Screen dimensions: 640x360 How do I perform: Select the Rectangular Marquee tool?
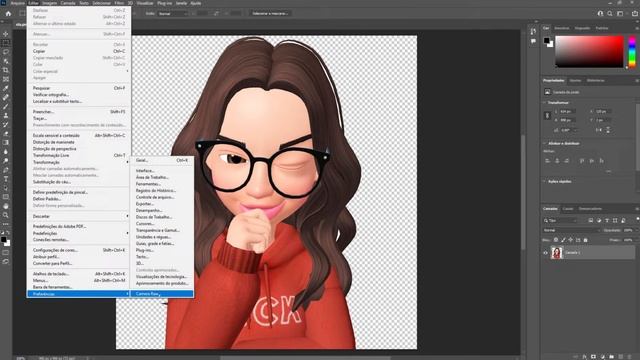(6, 43)
